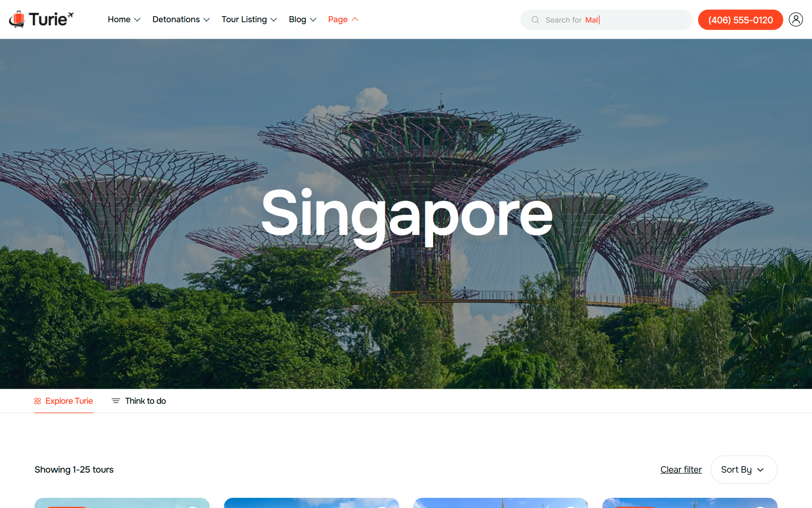Open the Sort By dropdown

[744, 470]
